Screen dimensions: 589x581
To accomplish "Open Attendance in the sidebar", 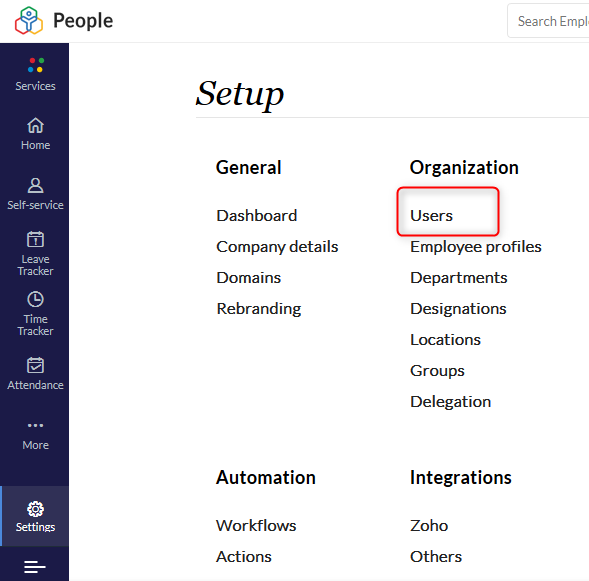I will (x=35, y=374).
